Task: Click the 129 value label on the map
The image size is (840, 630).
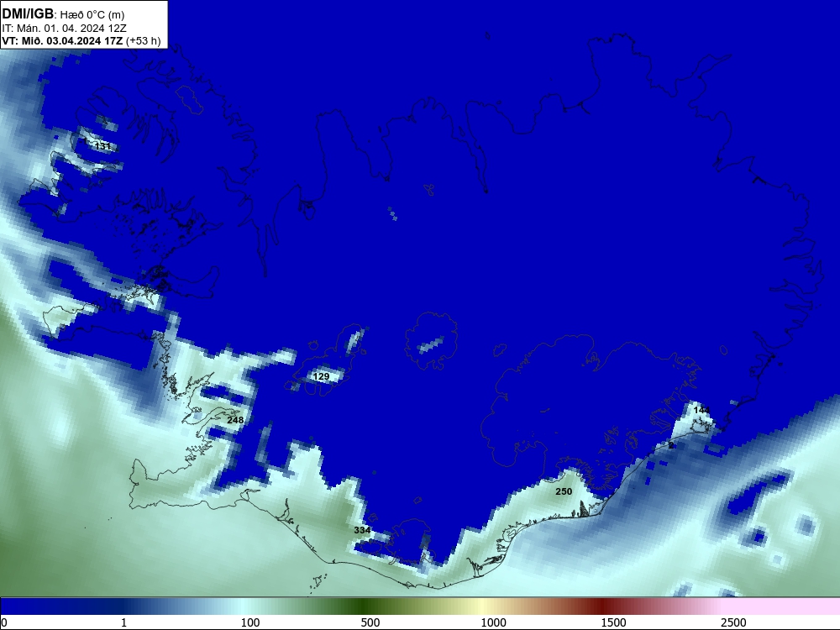Action: click(x=321, y=376)
